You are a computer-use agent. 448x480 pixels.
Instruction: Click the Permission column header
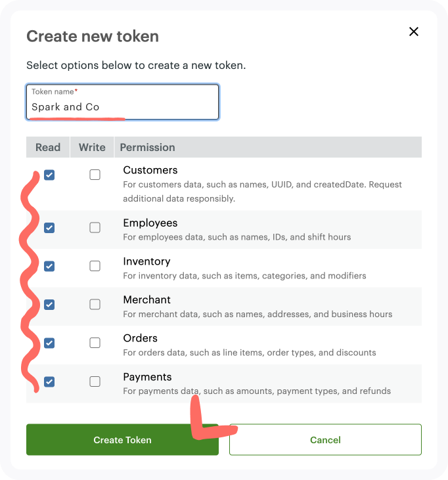point(147,147)
